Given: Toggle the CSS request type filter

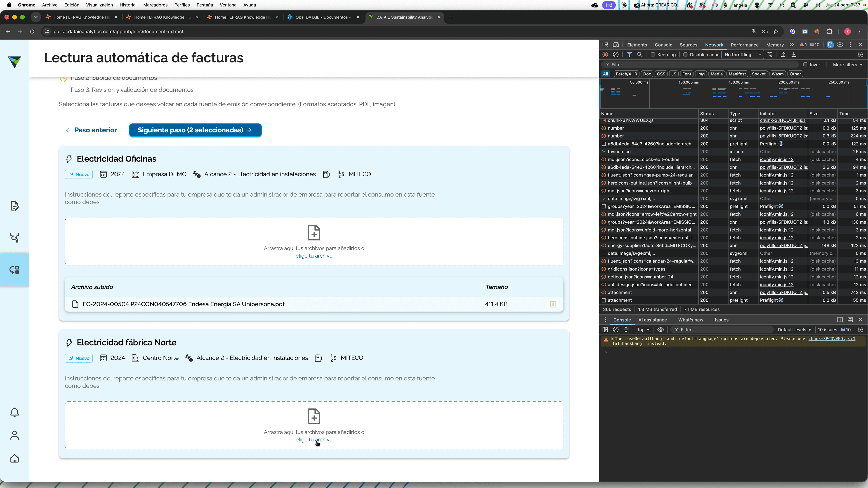Looking at the screenshot, I should point(661,74).
